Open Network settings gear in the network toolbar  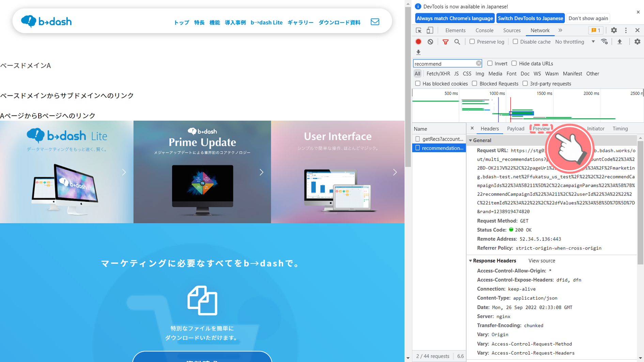pos(637,42)
